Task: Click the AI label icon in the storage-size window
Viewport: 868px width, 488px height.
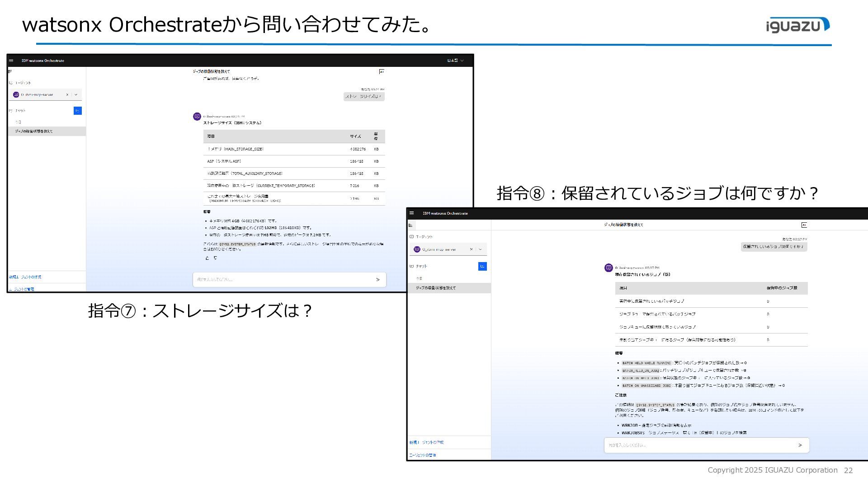Action: [382, 72]
